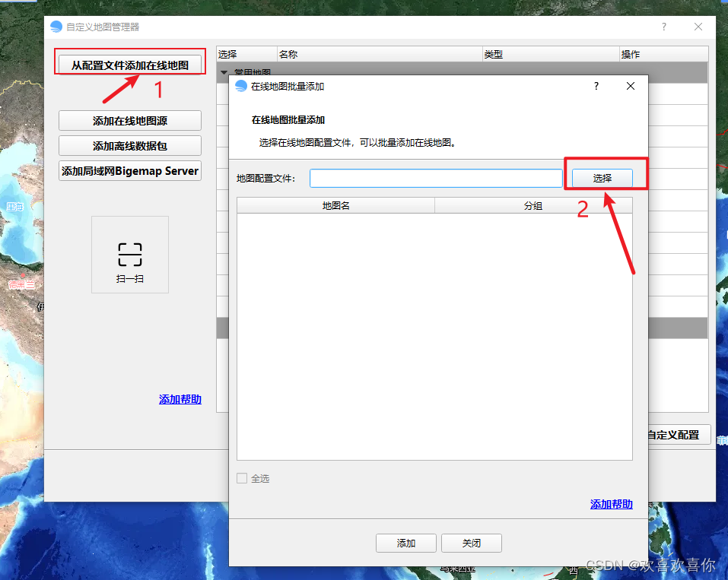The width and height of the screenshot is (728, 580).
Task: Collapse the 常用地图 group expander
Action: 224,72
